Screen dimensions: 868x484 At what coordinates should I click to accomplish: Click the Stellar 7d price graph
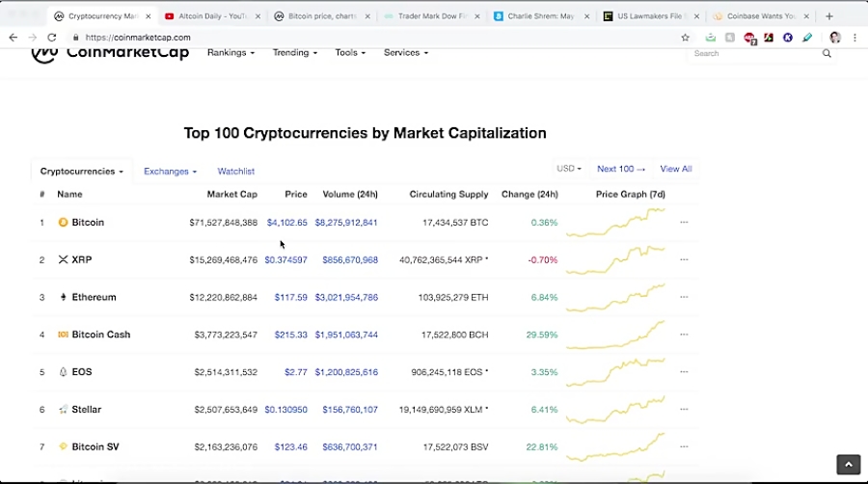pyautogui.click(x=615, y=410)
